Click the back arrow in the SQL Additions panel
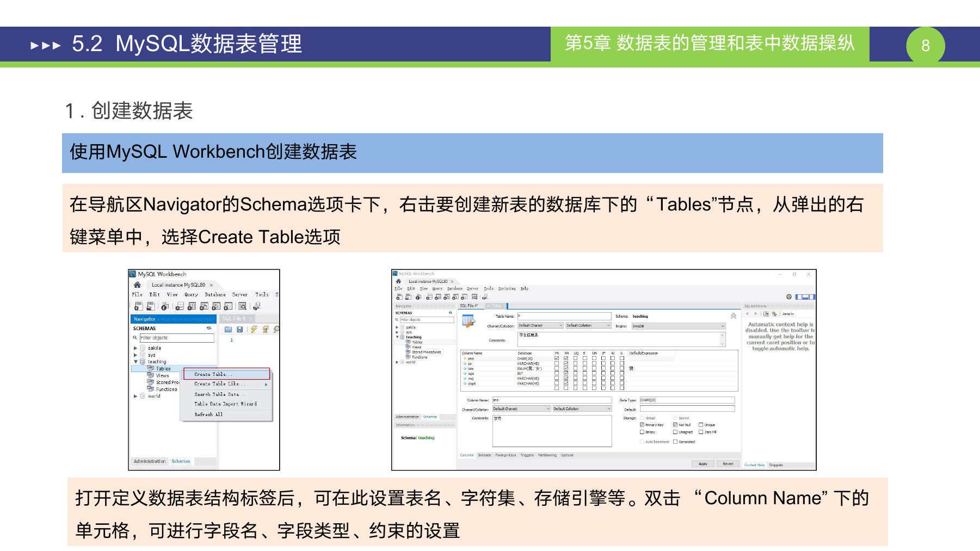Screen dimensions: 980x551 pos(748,314)
